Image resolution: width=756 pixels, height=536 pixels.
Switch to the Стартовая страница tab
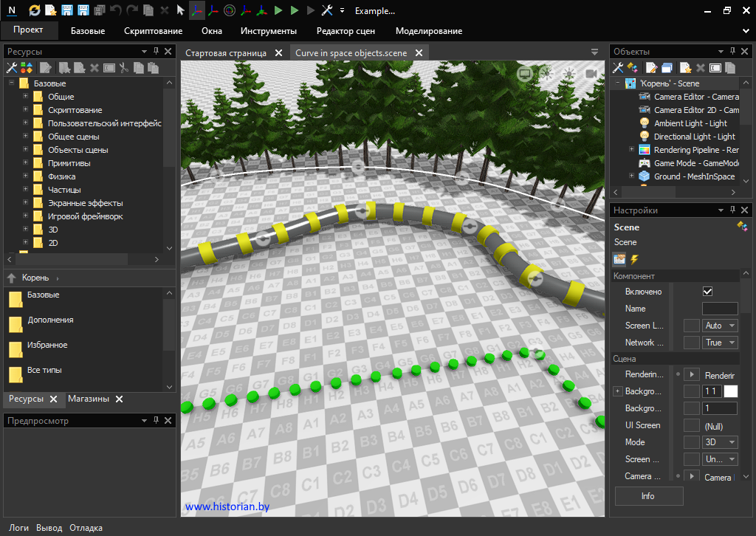coord(226,53)
